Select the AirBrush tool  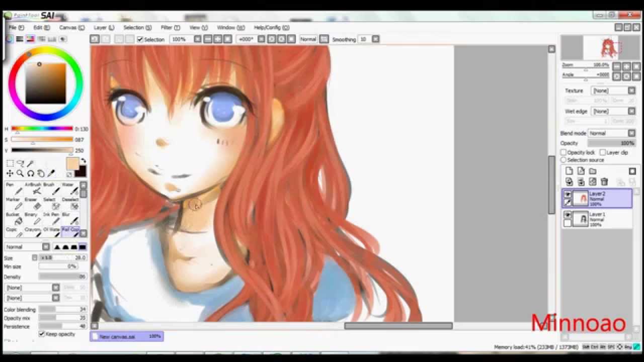click(33, 188)
